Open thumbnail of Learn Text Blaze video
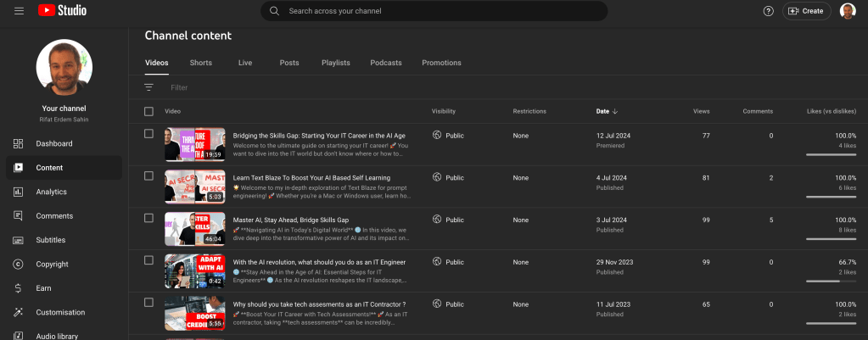 195,187
